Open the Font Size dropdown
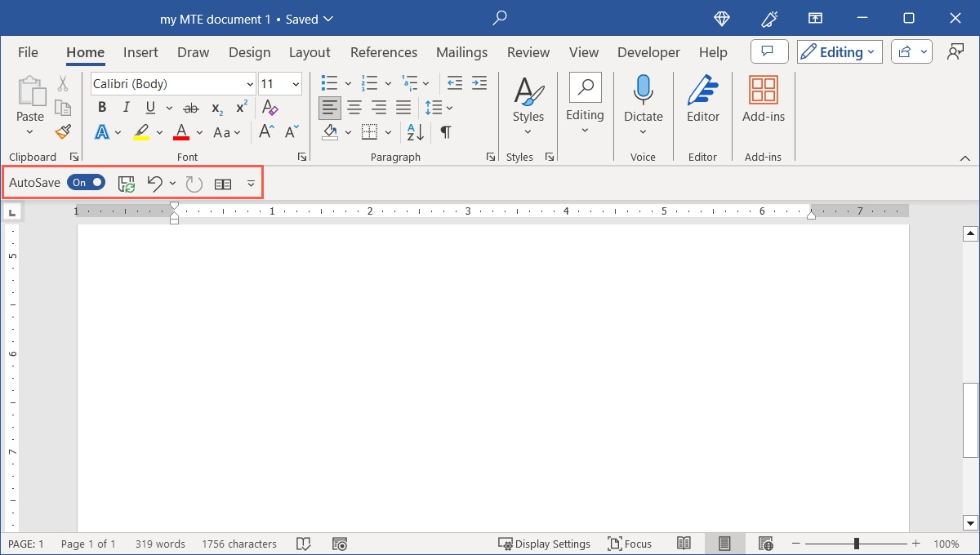Viewport: 980px width, 555px height. 295,83
